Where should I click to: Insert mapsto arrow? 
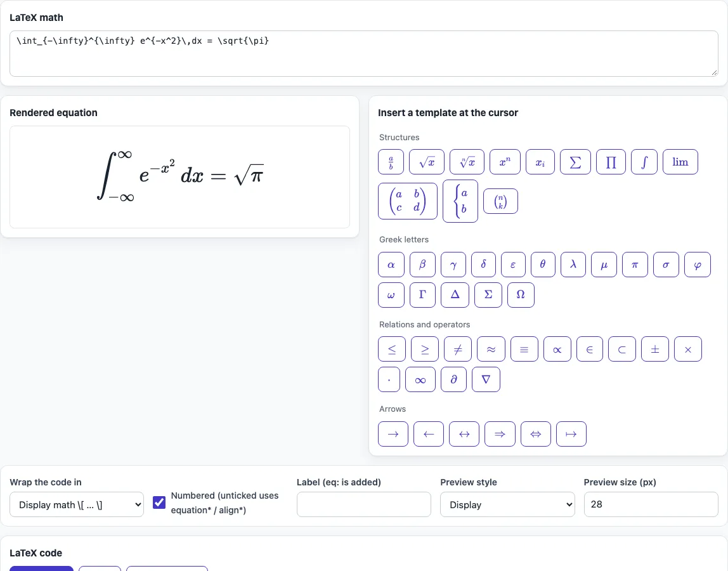click(x=571, y=434)
